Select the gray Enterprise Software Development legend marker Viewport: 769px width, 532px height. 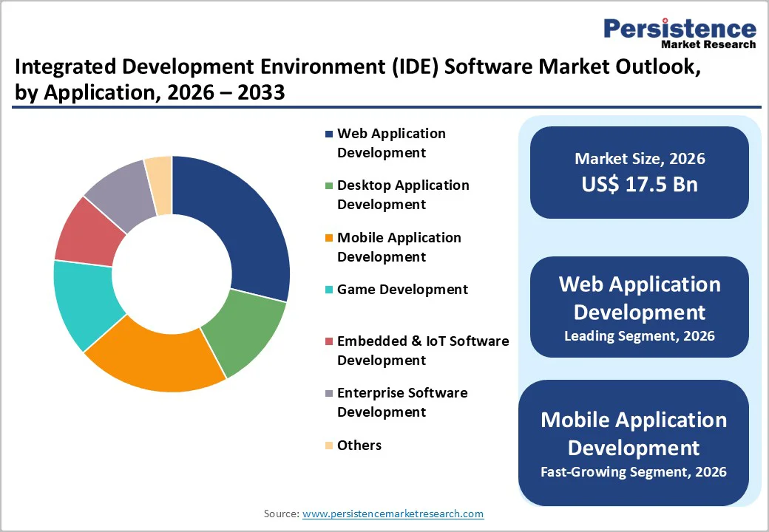pyautogui.click(x=328, y=393)
